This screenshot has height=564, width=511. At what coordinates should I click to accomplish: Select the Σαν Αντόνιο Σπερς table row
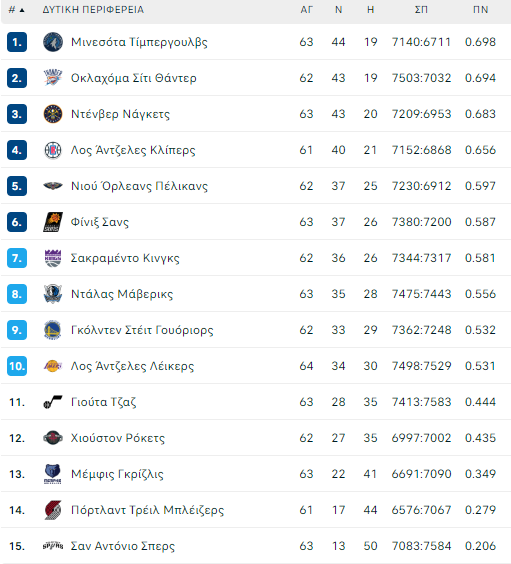(x=256, y=546)
